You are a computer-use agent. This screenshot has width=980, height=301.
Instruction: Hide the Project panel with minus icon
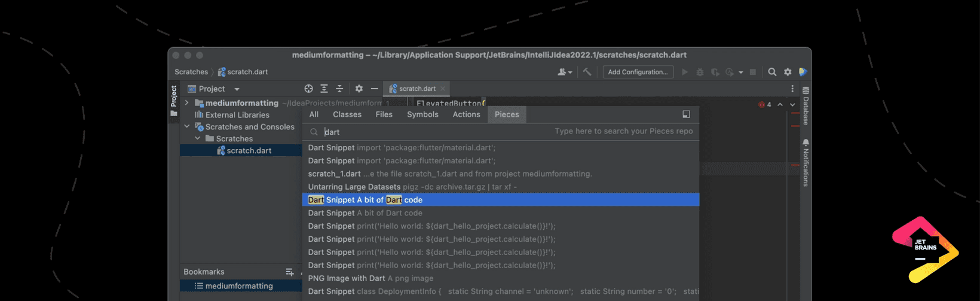point(374,89)
